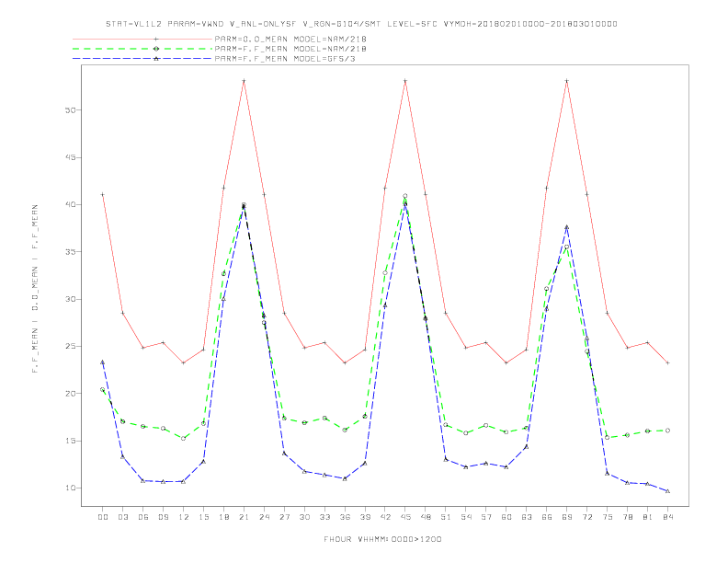Click the green legend line circle marker
This screenshot has height=563, width=728.
tap(156, 49)
